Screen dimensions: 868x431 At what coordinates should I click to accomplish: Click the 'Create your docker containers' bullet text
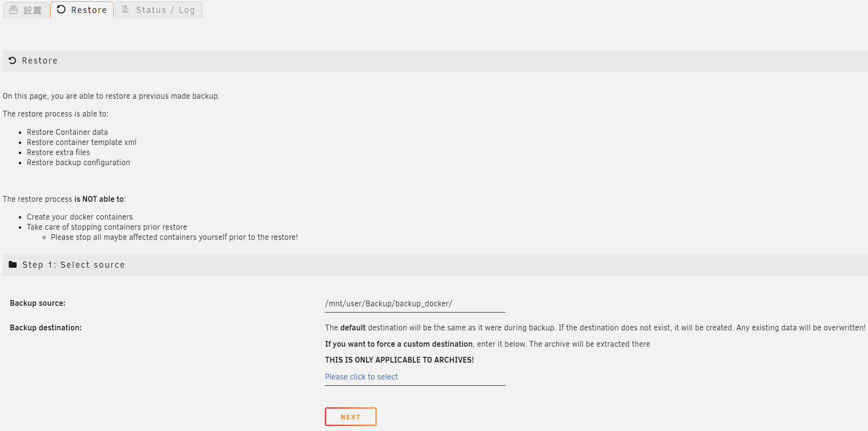(x=80, y=217)
